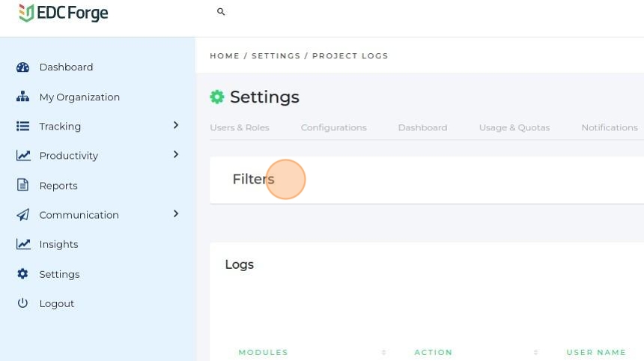
Task: Click the Settings breadcrumb link
Action: [x=276, y=56]
